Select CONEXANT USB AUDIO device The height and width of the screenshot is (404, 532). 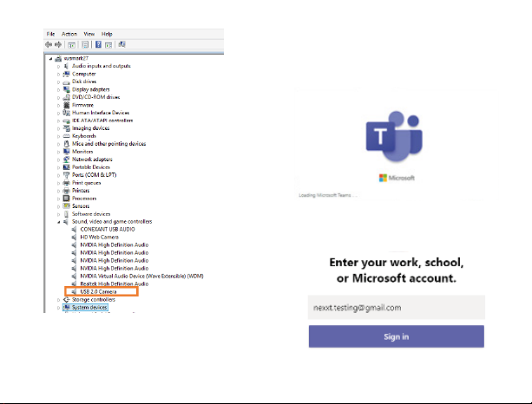pos(108,229)
